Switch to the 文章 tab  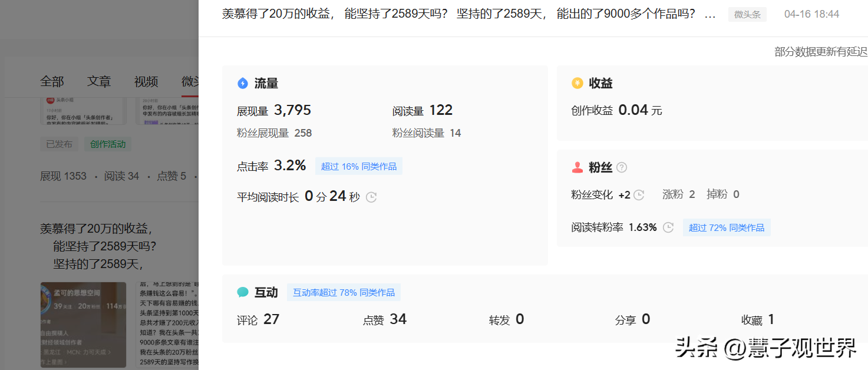(x=98, y=81)
